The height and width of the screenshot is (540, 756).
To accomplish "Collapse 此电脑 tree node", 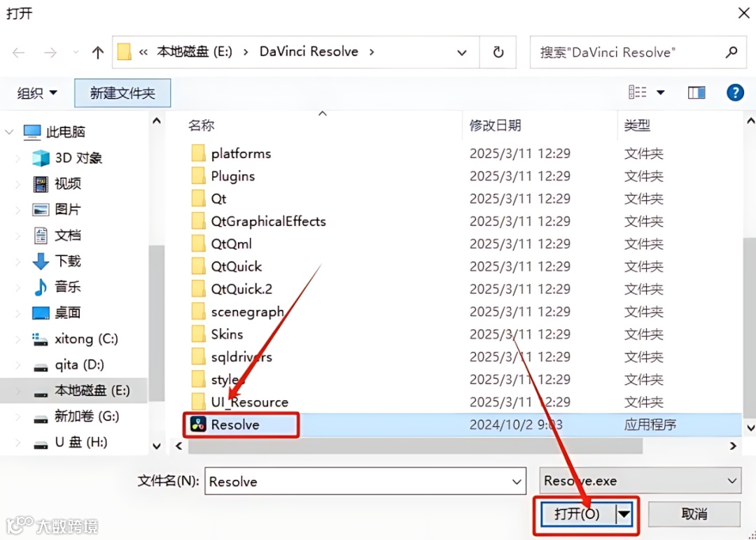I will coord(9,132).
